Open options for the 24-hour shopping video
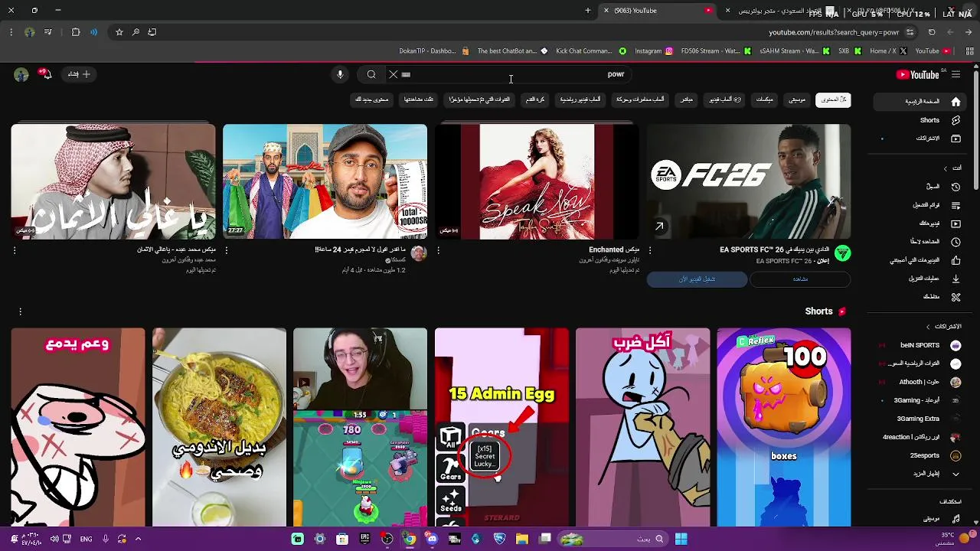980x551 pixels. click(x=226, y=250)
